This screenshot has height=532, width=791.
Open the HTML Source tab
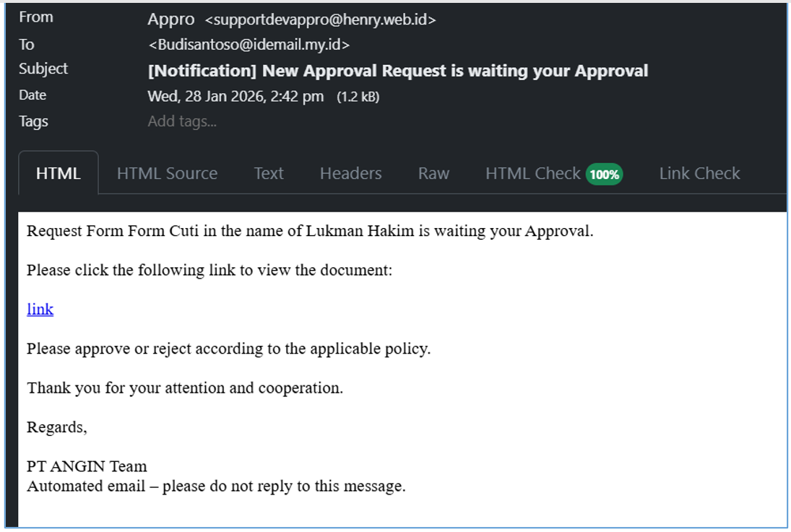coord(167,174)
